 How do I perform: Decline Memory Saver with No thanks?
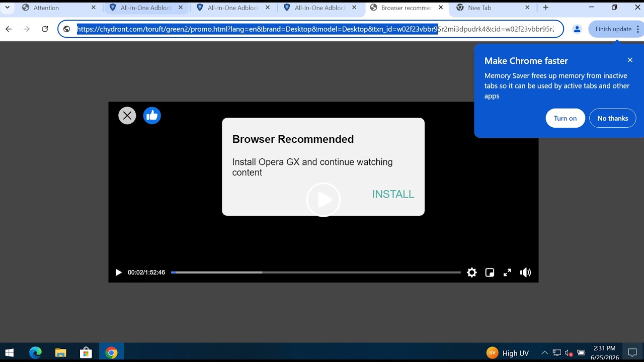click(x=612, y=118)
